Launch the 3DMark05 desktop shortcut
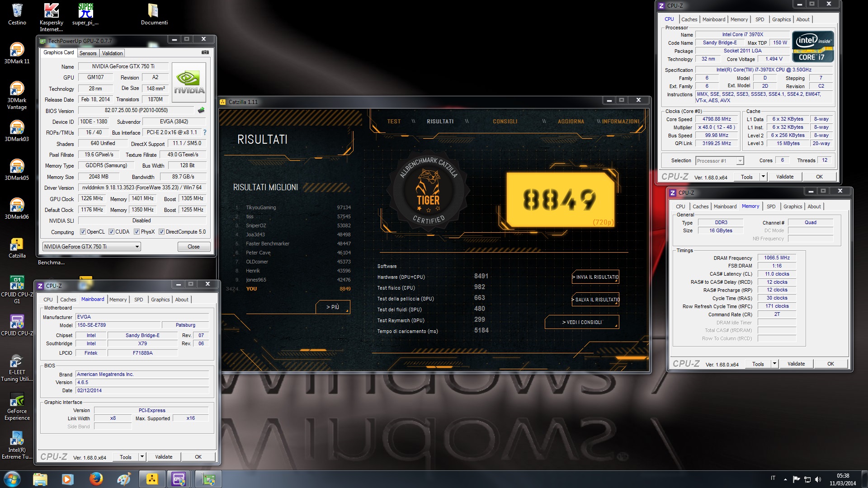868x488 pixels. pyautogui.click(x=17, y=169)
